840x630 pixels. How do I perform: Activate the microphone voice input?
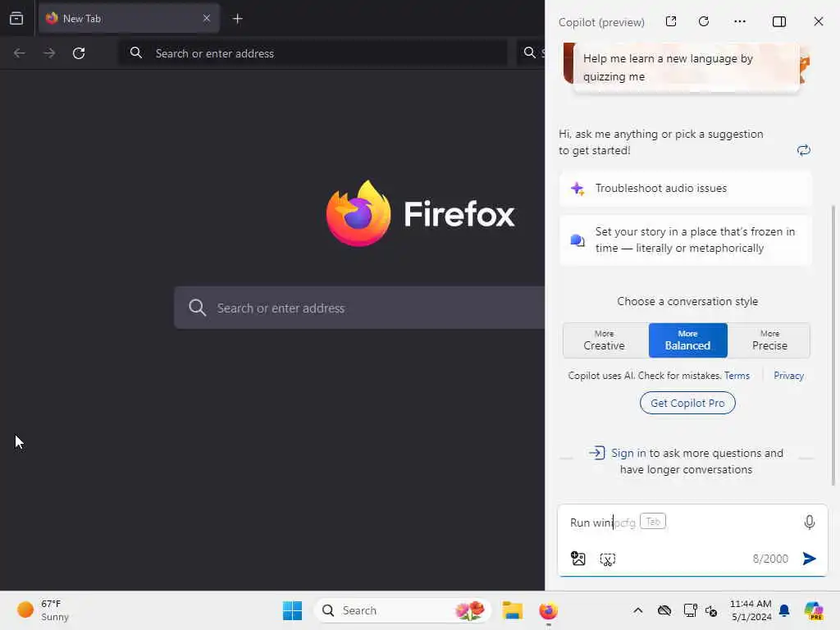click(x=810, y=523)
